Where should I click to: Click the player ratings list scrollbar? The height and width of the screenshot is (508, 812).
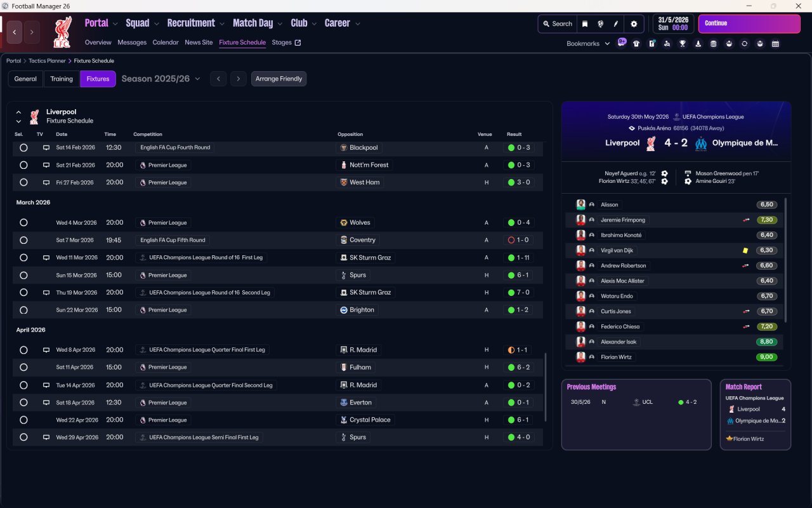click(786, 260)
